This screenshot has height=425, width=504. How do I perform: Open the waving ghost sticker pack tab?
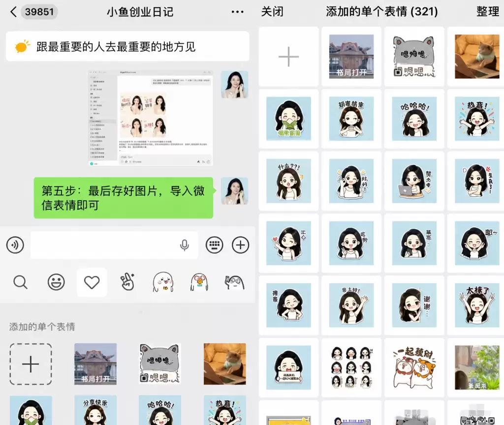tap(235, 282)
